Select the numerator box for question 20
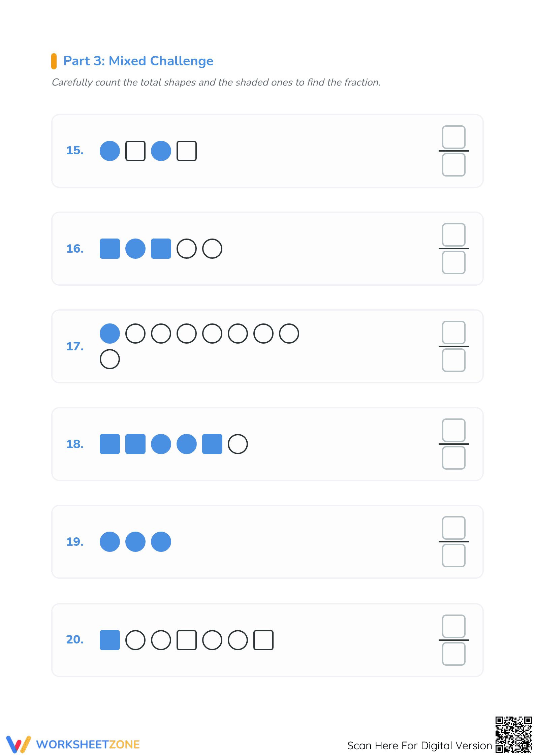The height and width of the screenshot is (756, 535). click(x=453, y=626)
